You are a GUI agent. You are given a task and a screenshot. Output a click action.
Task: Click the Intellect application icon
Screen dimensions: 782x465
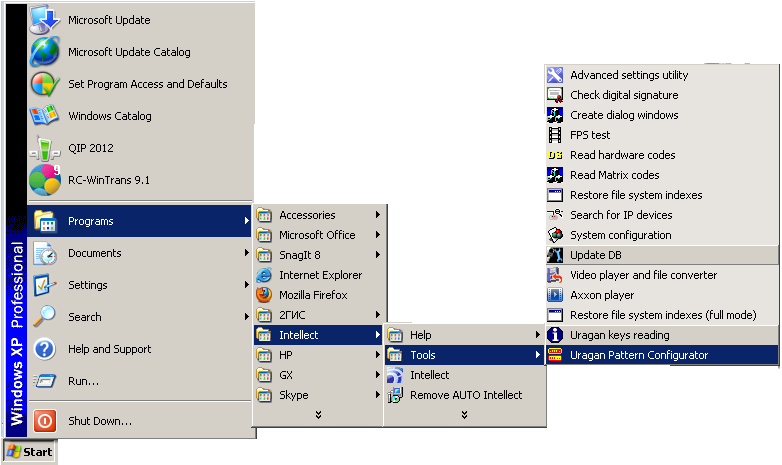tap(394, 375)
